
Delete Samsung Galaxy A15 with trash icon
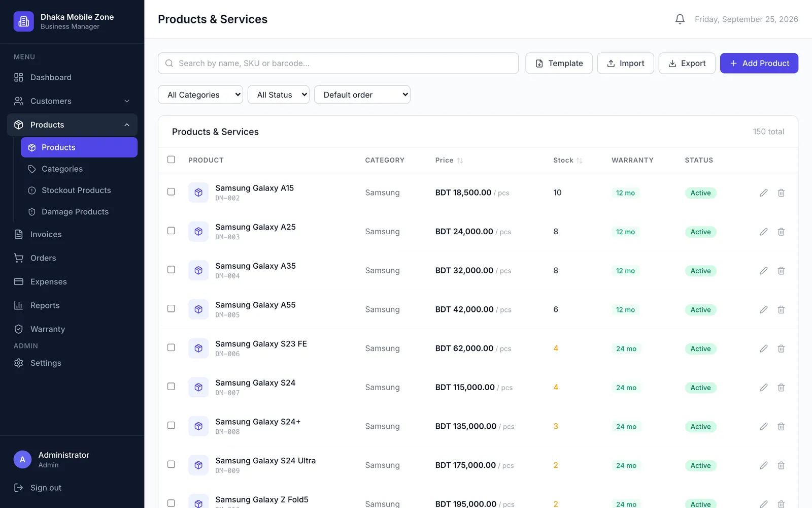(x=782, y=193)
